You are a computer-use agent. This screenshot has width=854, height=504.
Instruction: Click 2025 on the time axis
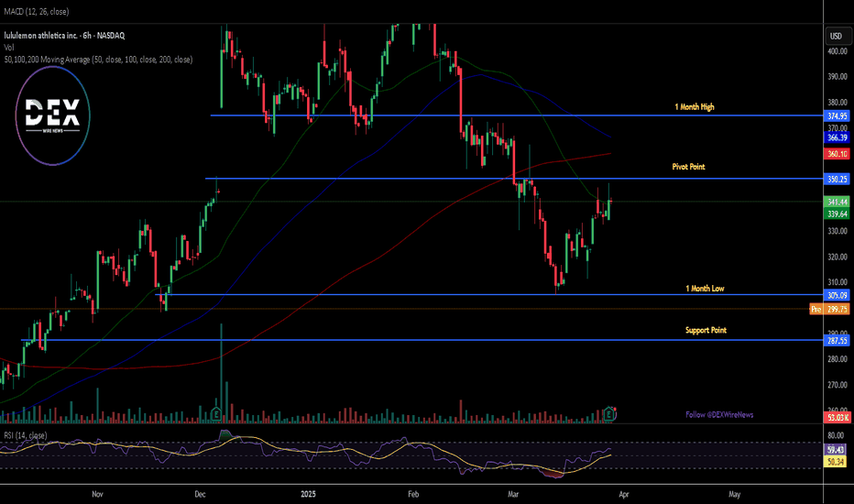[308, 494]
